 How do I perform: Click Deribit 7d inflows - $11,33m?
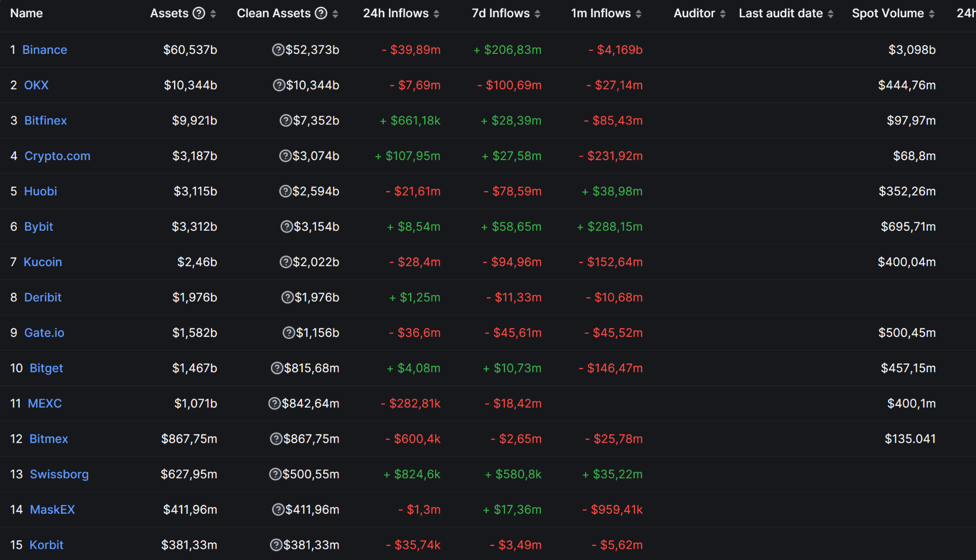[x=514, y=297]
